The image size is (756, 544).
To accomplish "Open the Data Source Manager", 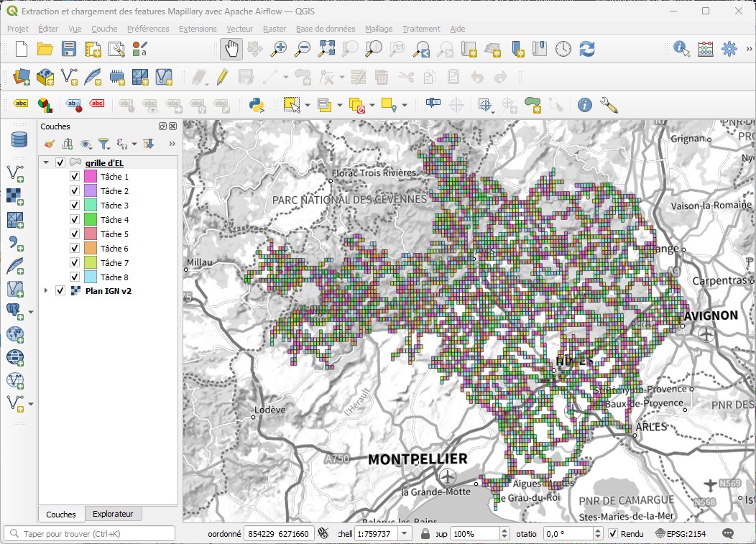I will [x=22, y=77].
